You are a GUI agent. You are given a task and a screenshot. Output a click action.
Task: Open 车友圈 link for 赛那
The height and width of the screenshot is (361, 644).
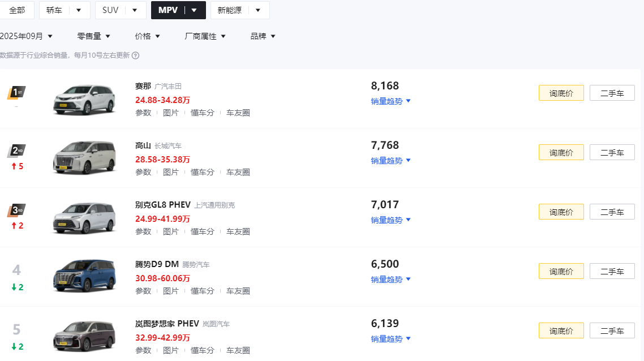[x=238, y=113]
